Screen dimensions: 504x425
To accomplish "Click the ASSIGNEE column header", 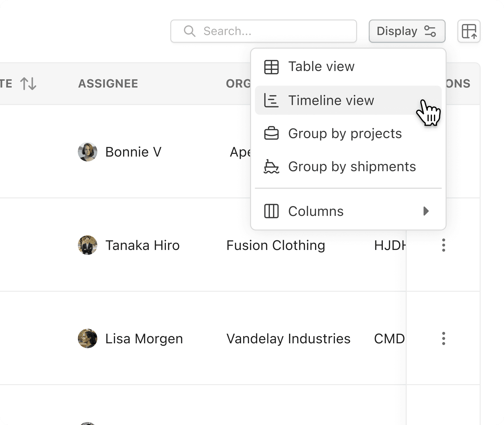I will pyautogui.click(x=108, y=84).
